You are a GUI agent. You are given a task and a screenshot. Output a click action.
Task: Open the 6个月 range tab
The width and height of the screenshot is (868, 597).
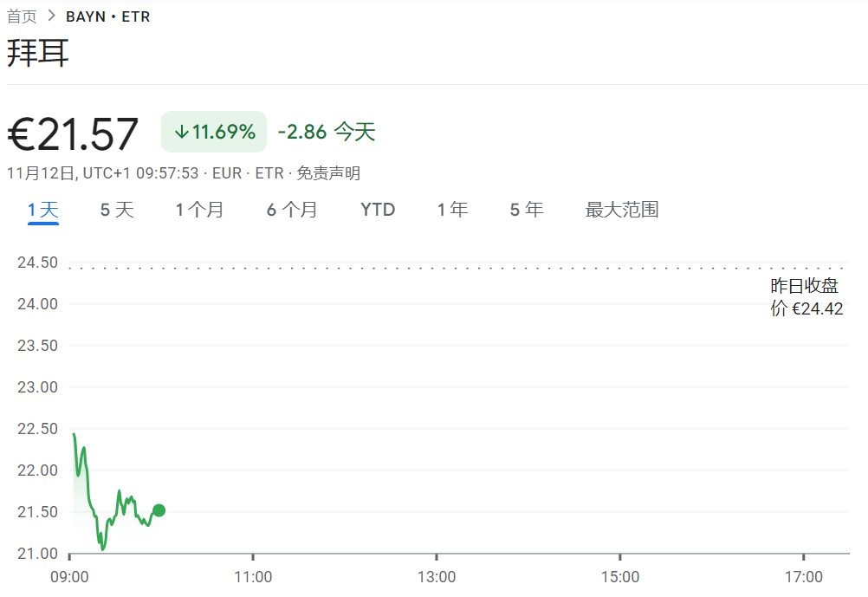tap(292, 210)
